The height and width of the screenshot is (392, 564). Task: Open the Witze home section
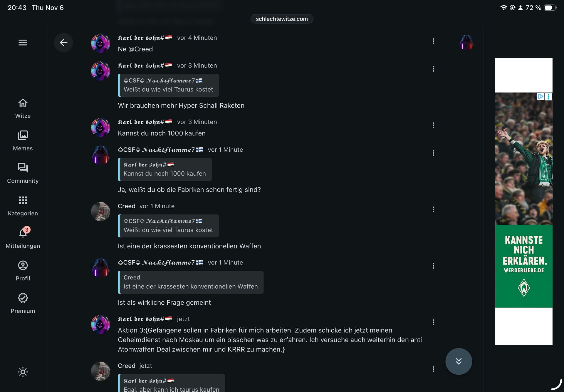pyautogui.click(x=23, y=108)
